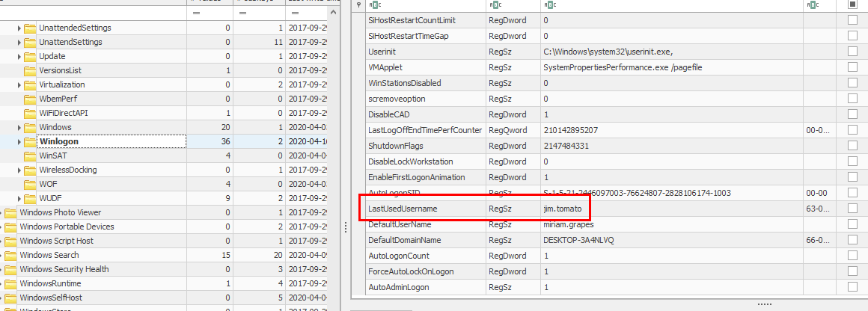Screen dimensions: 868x311
Task: Click the Windows Script Host folder icon
Action: [x=10, y=241]
